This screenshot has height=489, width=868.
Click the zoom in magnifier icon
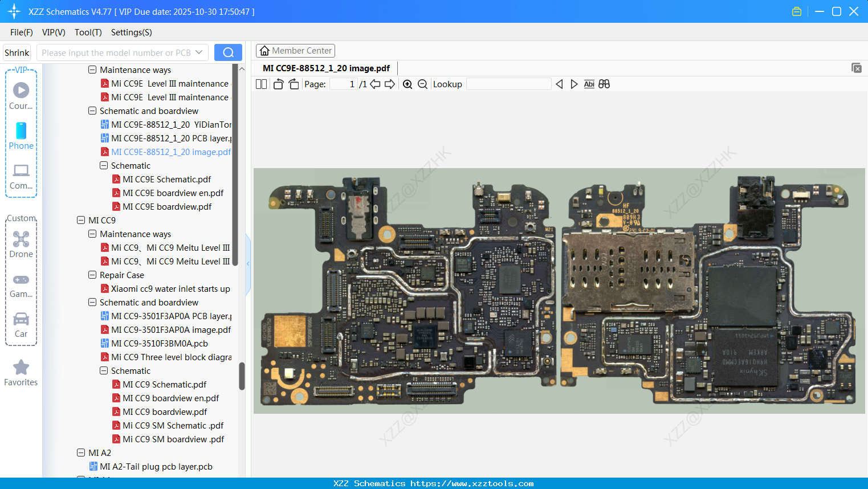click(407, 84)
